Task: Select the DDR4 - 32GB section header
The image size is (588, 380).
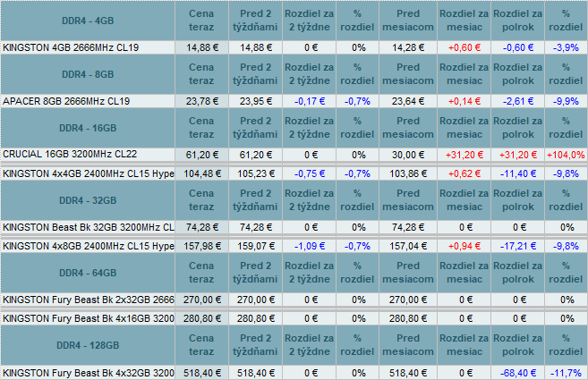Action: pos(88,200)
